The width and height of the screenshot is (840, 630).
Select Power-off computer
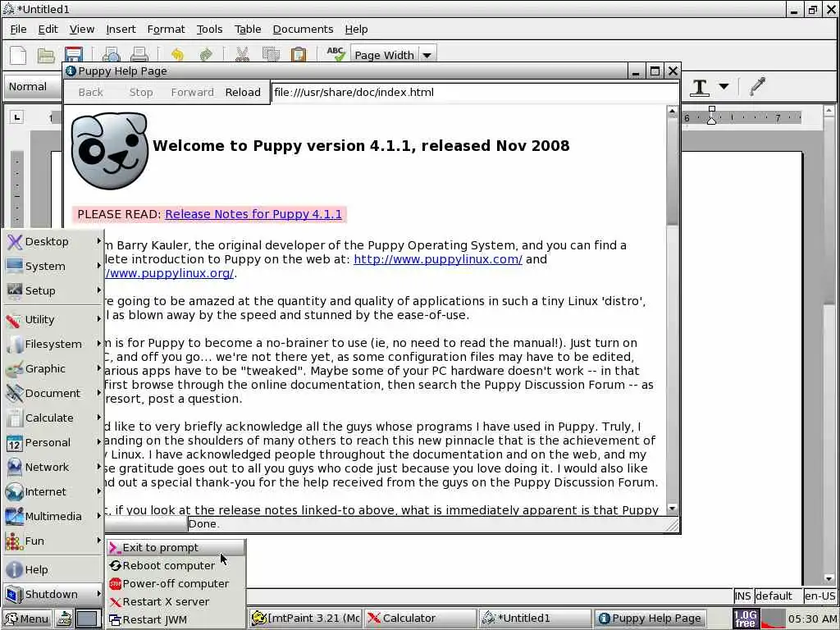[x=176, y=584]
